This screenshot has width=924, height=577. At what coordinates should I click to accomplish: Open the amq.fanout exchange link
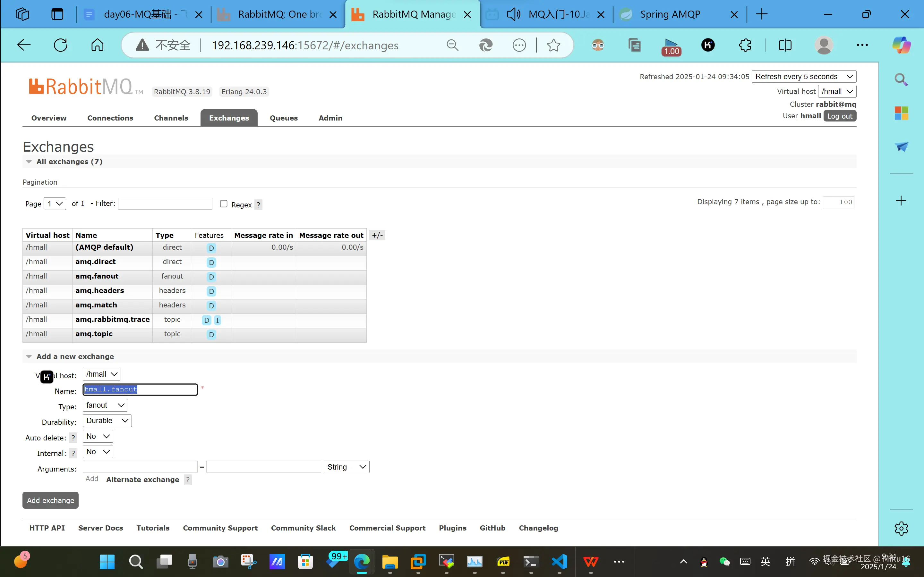tap(97, 276)
